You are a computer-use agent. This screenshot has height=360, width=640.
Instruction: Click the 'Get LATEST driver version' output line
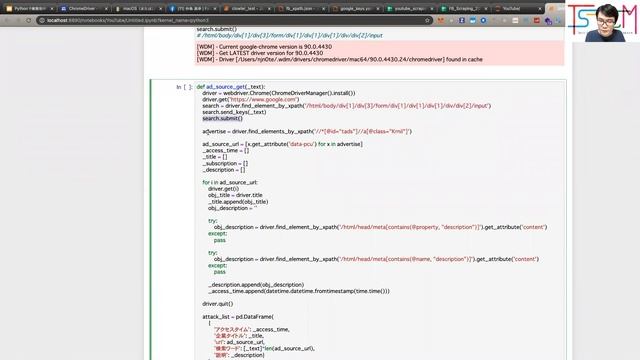260,53
